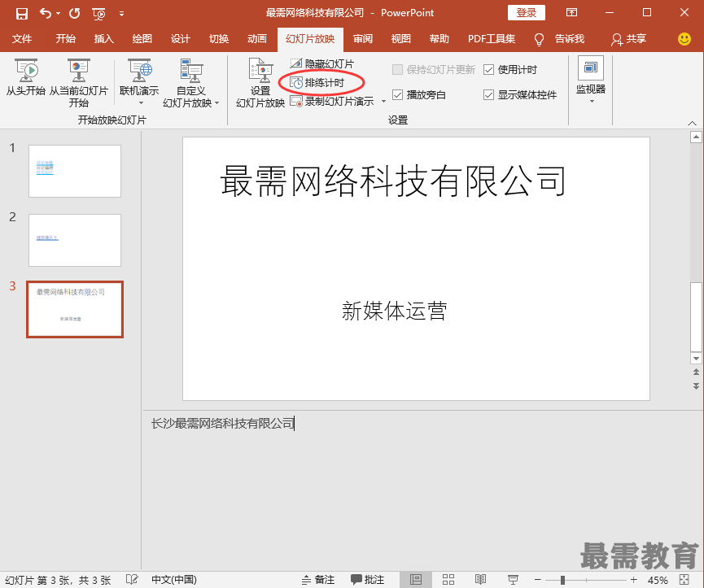704x588 pixels.
Task: Open 自定义幻灯片放映 dropdown
Action: (x=190, y=84)
